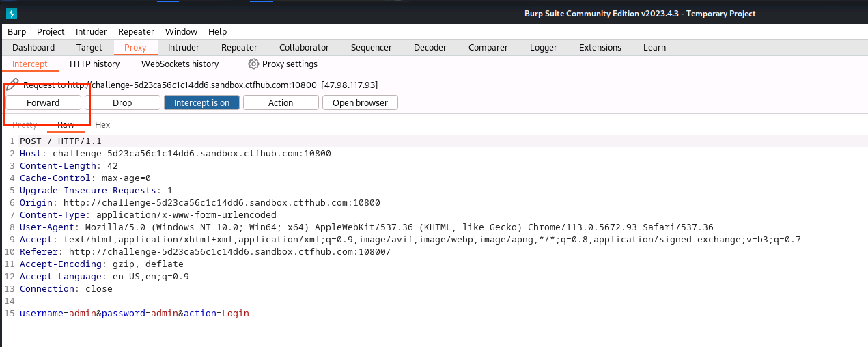The width and height of the screenshot is (868, 347).
Task: Open the Comparer tab
Action: click(488, 47)
